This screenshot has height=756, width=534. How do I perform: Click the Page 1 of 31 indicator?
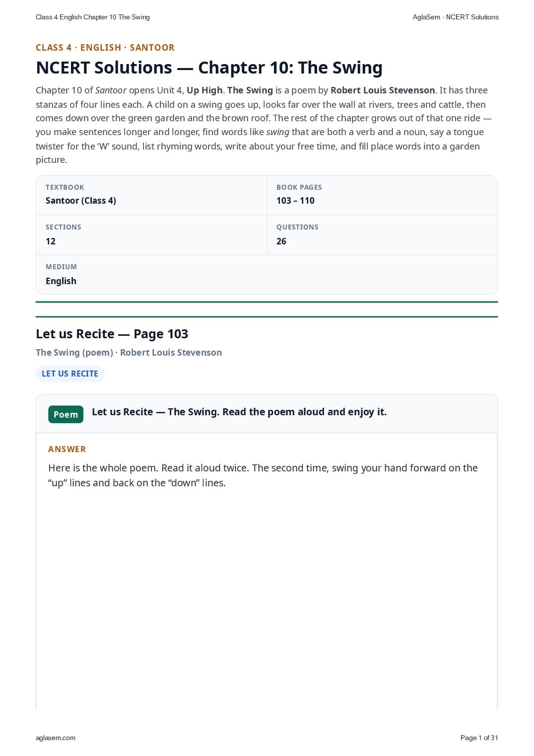click(479, 738)
